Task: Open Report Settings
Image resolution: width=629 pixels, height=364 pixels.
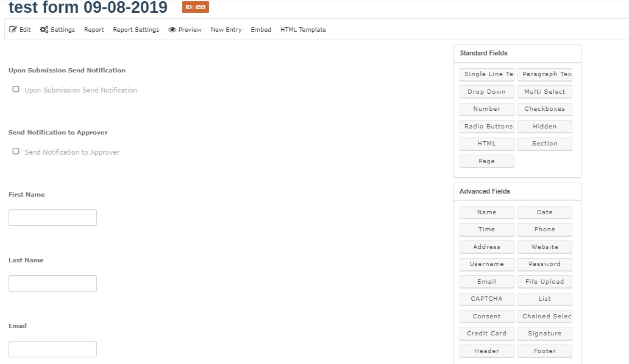Action: coord(136,30)
